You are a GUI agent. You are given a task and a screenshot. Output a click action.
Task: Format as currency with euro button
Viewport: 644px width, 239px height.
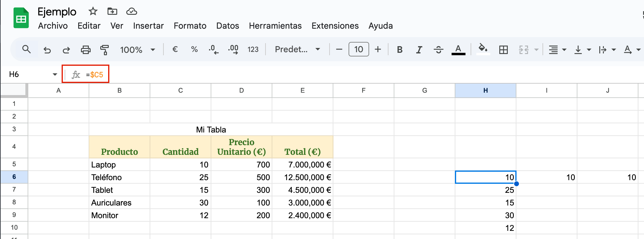tap(175, 49)
